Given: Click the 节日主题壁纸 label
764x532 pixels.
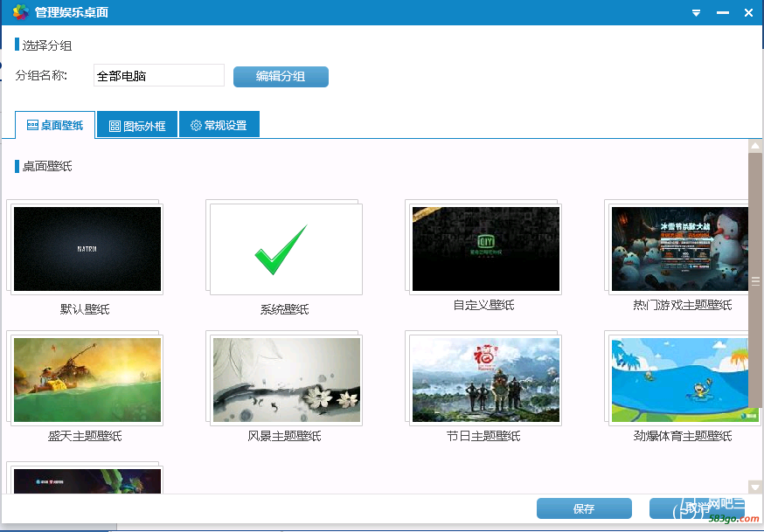Looking at the screenshot, I should tap(483, 436).
